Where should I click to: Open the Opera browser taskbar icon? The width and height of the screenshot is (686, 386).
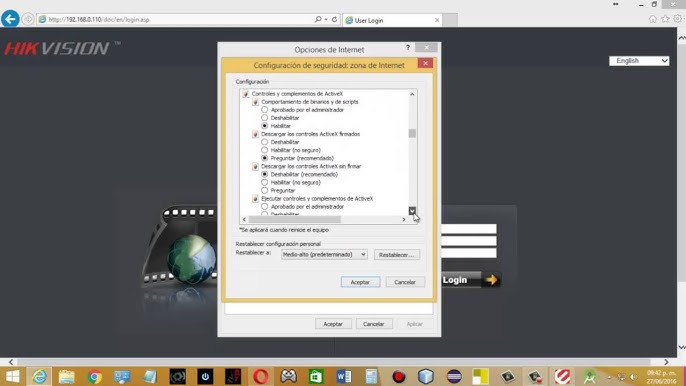tap(261, 376)
